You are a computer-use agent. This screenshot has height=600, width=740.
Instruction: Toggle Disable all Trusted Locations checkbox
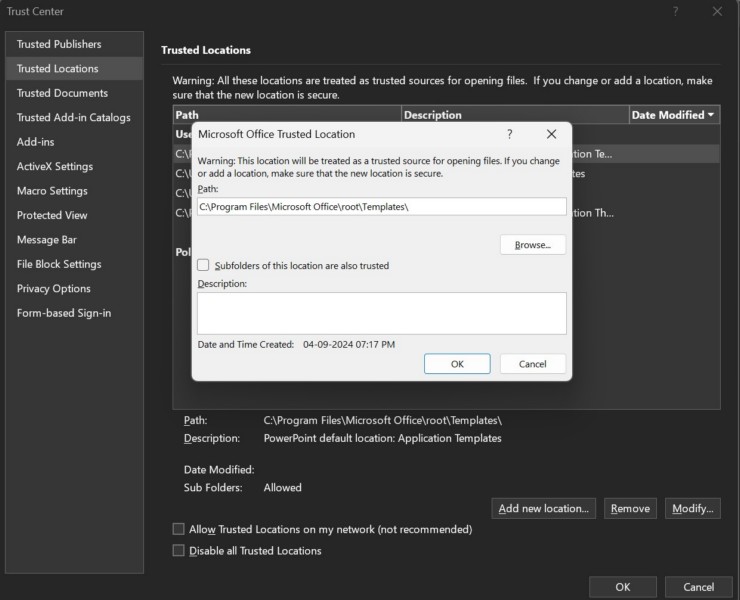point(179,550)
